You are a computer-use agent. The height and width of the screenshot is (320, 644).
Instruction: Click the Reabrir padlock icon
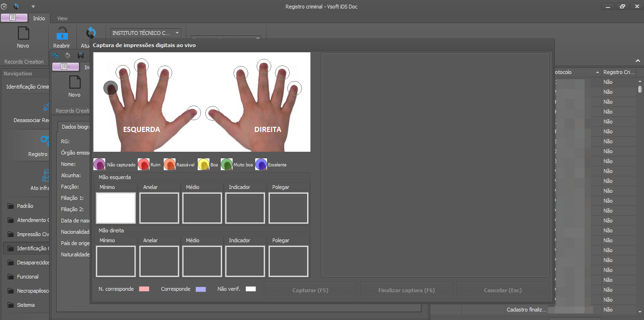click(x=62, y=34)
